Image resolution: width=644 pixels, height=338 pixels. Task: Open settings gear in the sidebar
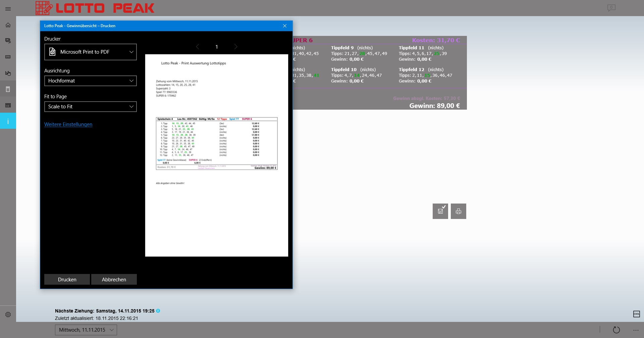pos(8,315)
